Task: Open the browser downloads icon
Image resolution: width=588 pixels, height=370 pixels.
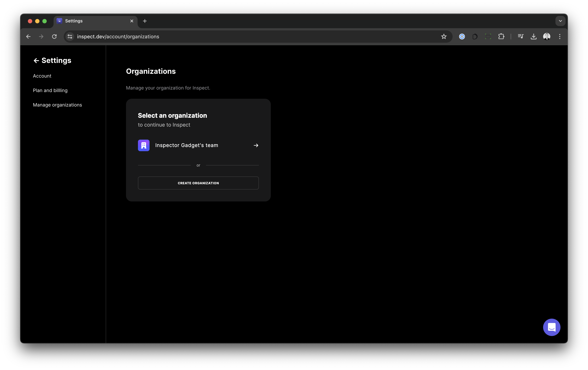Action: [533, 37]
